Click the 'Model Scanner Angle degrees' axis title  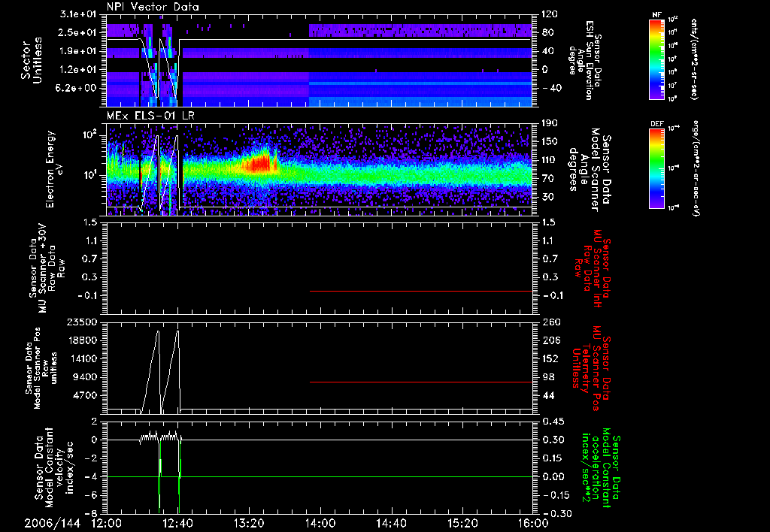tap(590, 169)
